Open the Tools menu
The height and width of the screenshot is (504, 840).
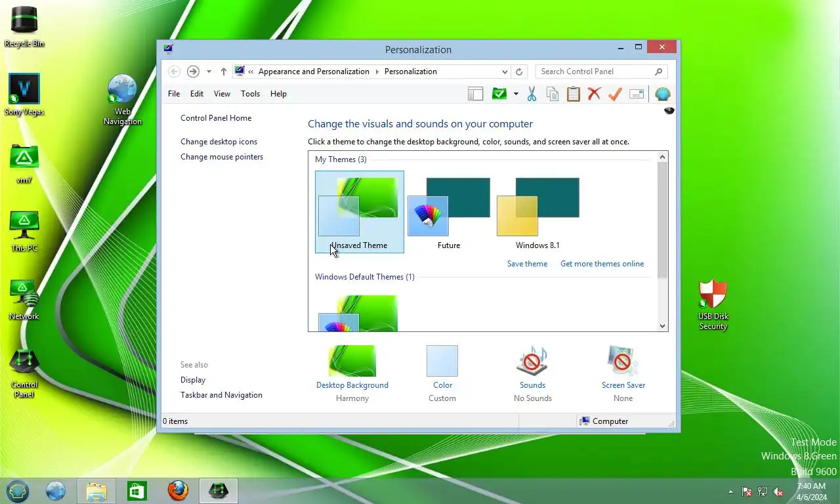[x=250, y=94]
